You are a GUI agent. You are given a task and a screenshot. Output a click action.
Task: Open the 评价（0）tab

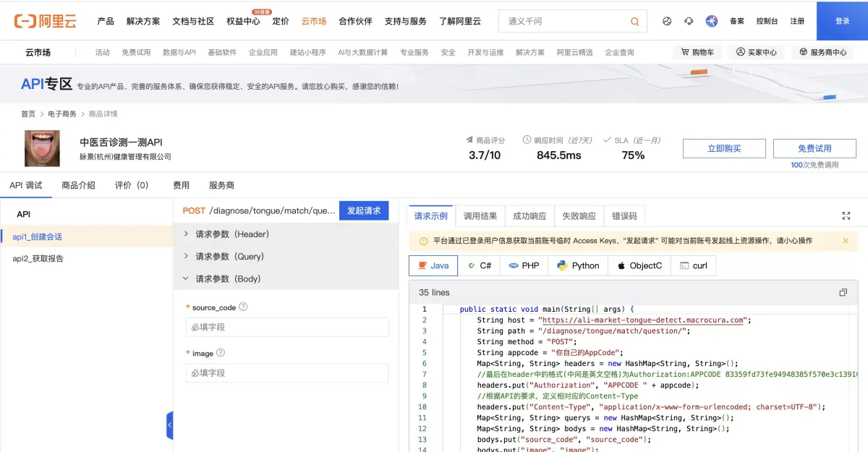coord(132,185)
